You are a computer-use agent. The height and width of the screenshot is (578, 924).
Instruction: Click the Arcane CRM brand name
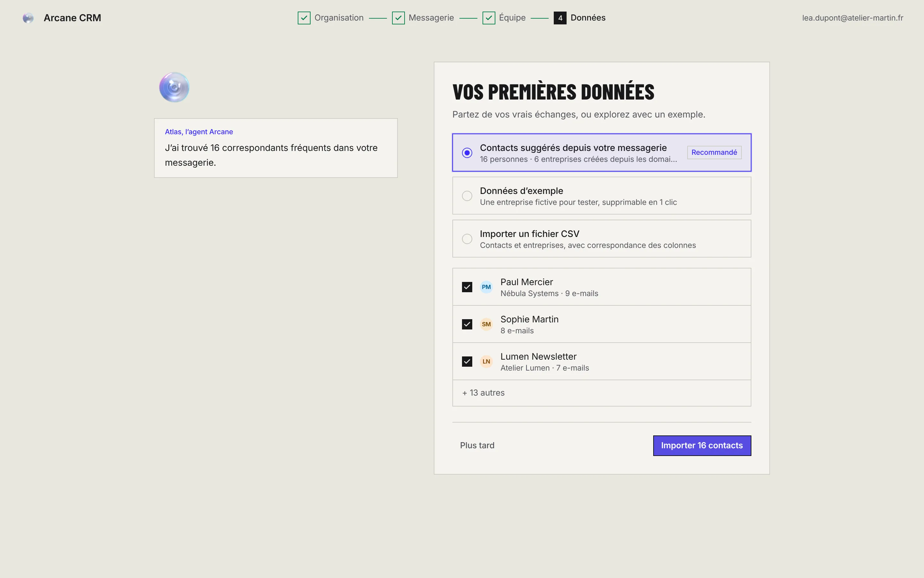72,18
